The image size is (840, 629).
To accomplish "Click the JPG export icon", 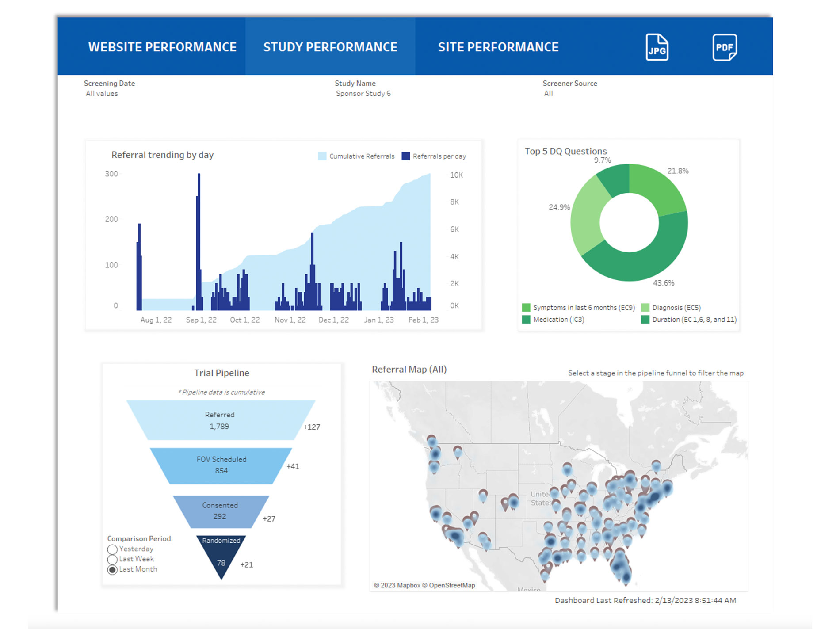I will [x=657, y=47].
